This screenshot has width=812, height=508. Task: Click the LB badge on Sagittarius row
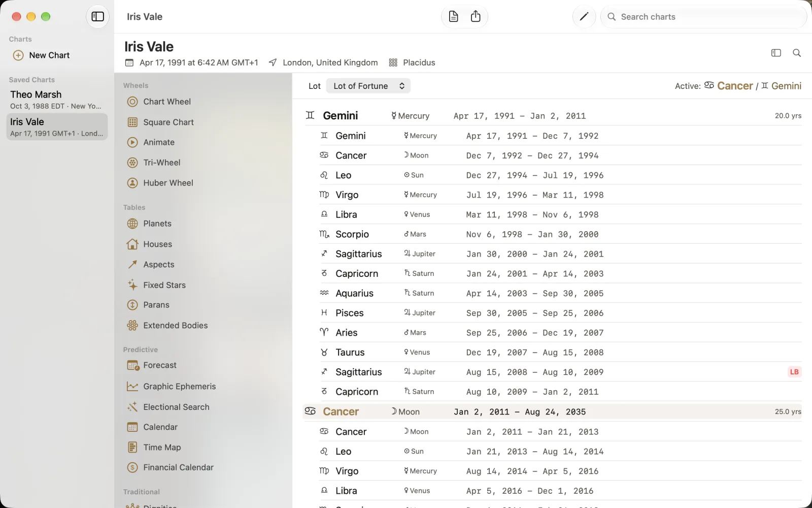(x=794, y=372)
